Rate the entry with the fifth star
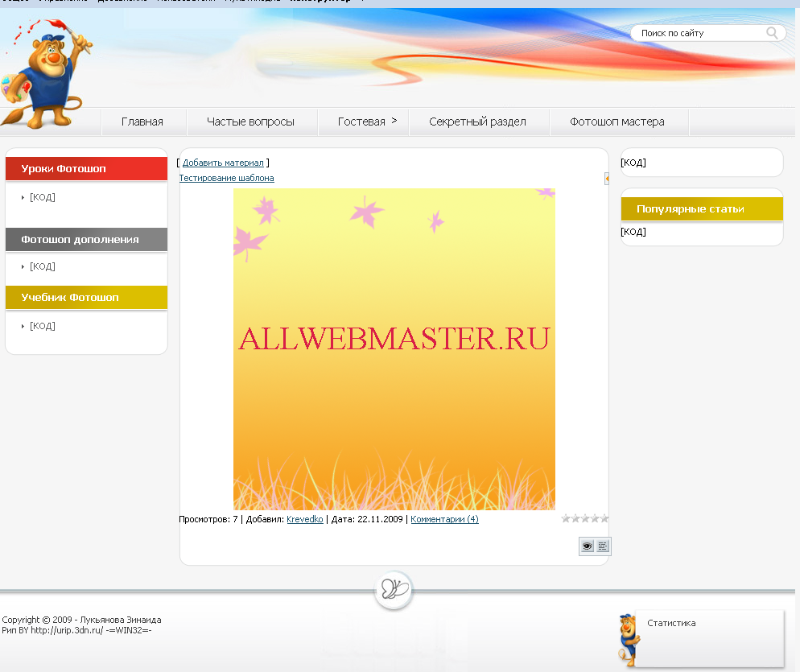Image resolution: width=800 pixels, height=672 pixels. point(604,519)
